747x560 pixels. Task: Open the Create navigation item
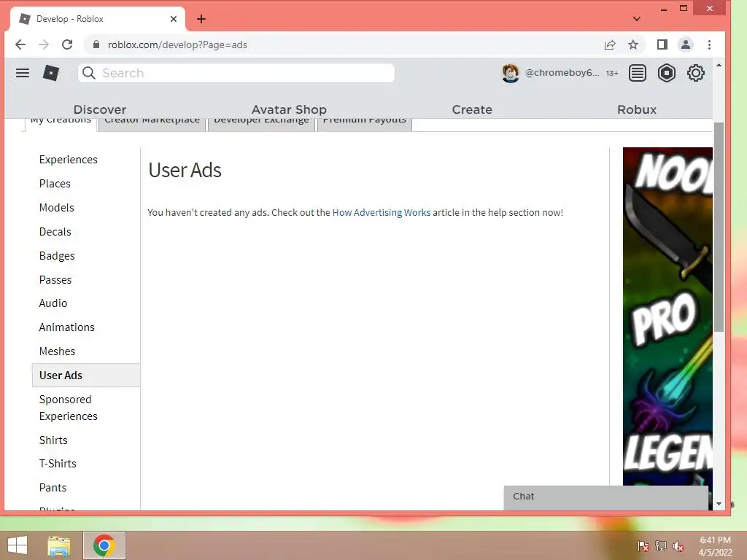tap(472, 109)
